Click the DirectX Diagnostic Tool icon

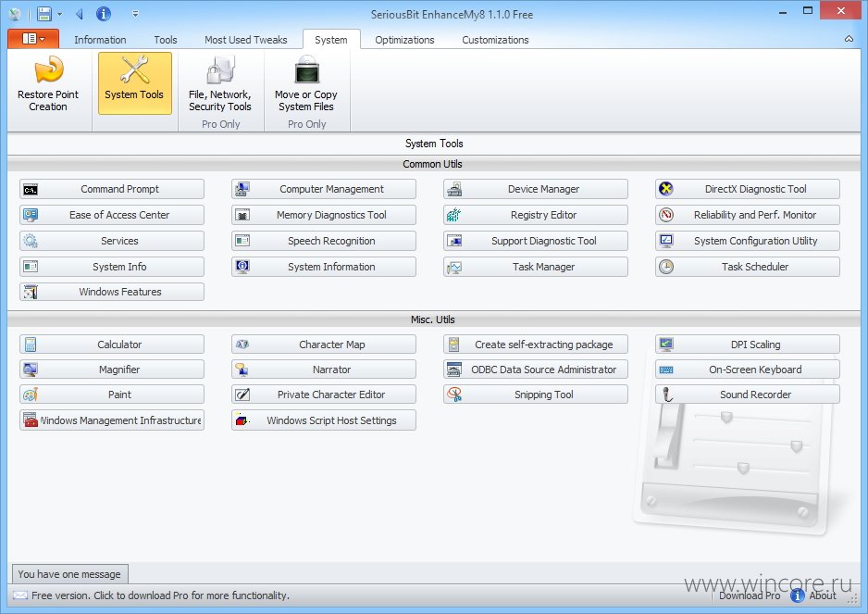tap(666, 189)
